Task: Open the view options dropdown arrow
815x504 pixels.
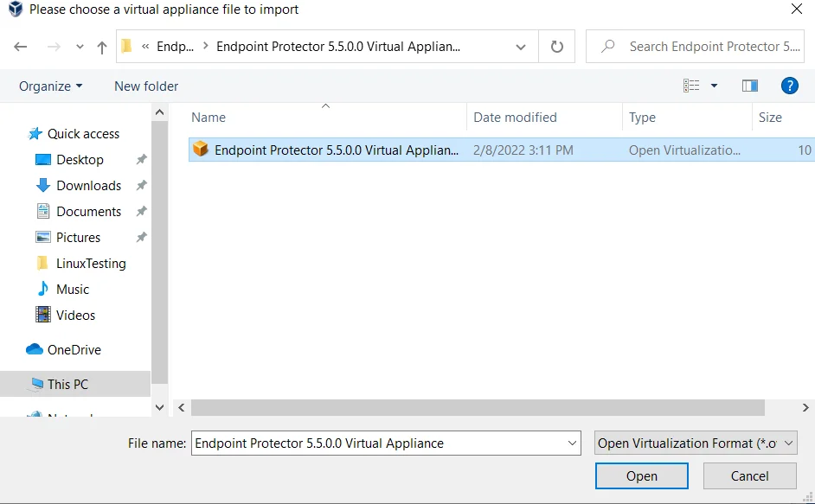Action: pyautogui.click(x=714, y=86)
